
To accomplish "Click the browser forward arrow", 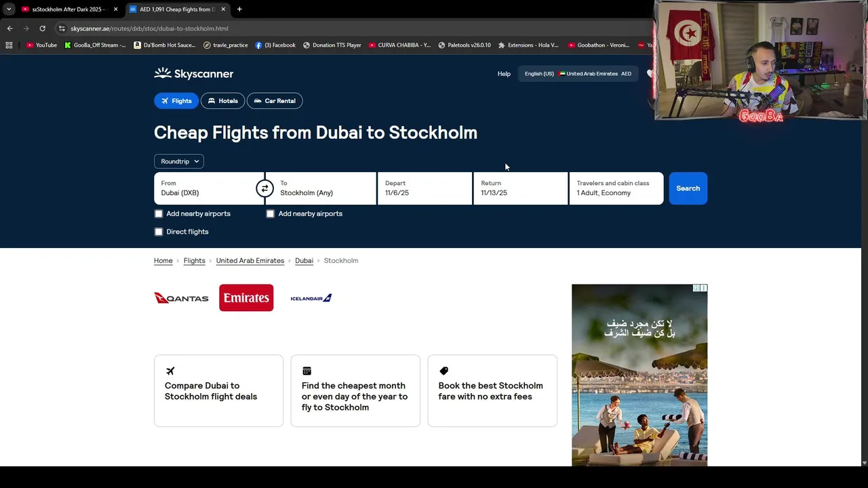I will (x=26, y=28).
